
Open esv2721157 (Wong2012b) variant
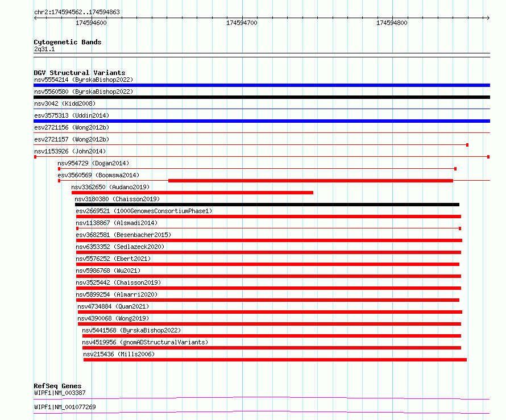click(72, 139)
